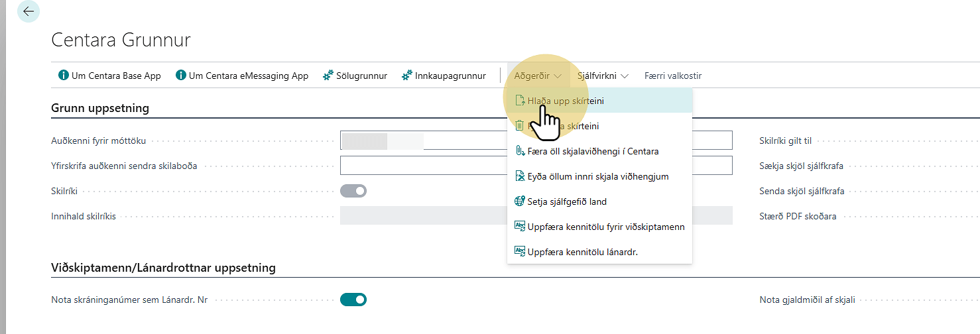The width and height of the screenshot is (980, 334).
Task: Click the info icon for Um Centara eMessaging App
Action: click(x=181, y=76)
